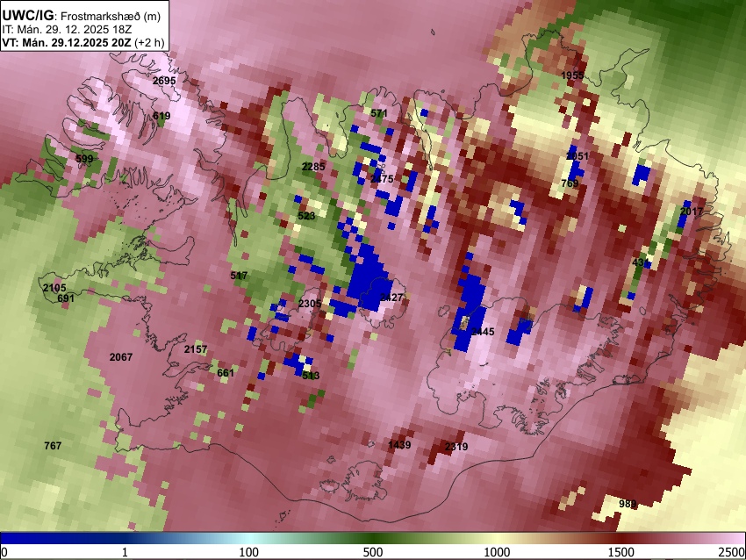Click the UWC/IG title text
This screenshot has height=560, width=746.
[27, 16]
